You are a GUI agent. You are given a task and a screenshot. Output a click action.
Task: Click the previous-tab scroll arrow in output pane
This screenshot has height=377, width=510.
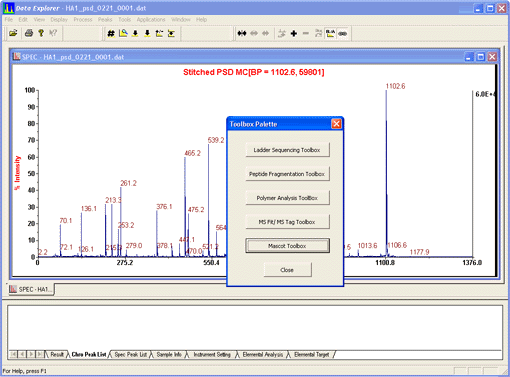[22, 354]
